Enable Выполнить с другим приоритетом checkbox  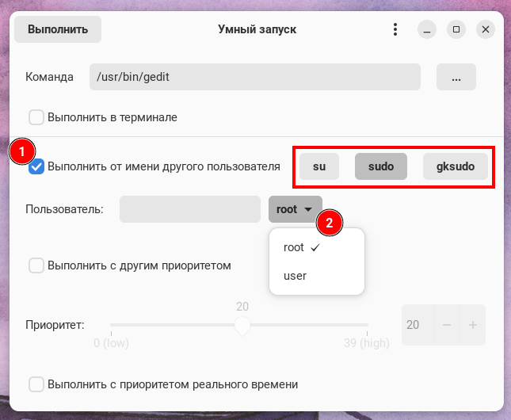[x=36, y=265]
